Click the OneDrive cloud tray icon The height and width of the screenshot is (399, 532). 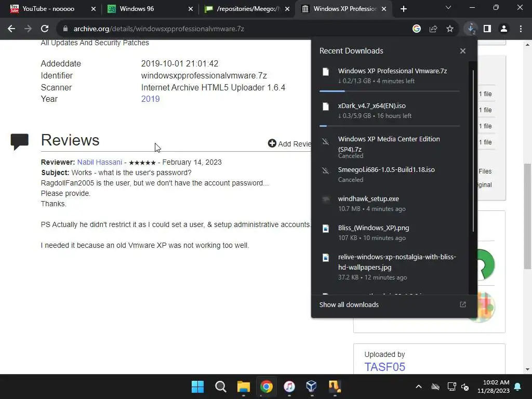click(435, 387)
